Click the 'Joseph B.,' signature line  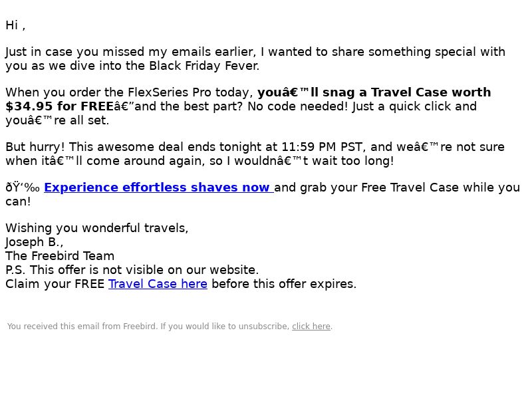[x=35, y=242]
